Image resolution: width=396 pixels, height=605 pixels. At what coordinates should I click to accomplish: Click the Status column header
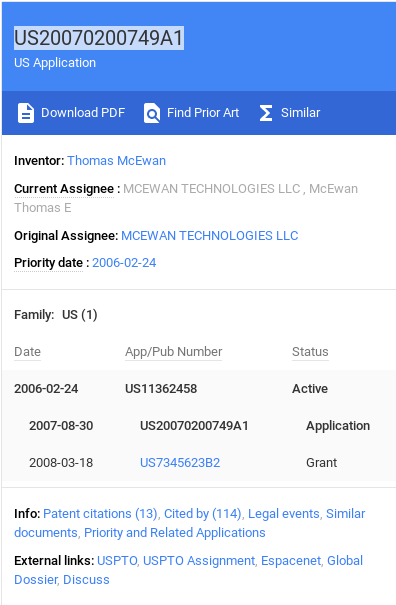pos(310,352)
